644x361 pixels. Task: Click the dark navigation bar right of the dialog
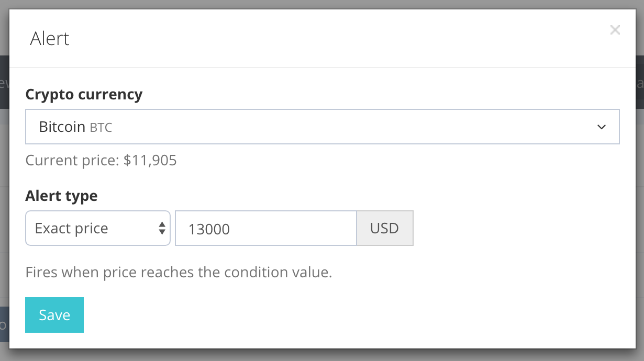[x=640, y=82]
